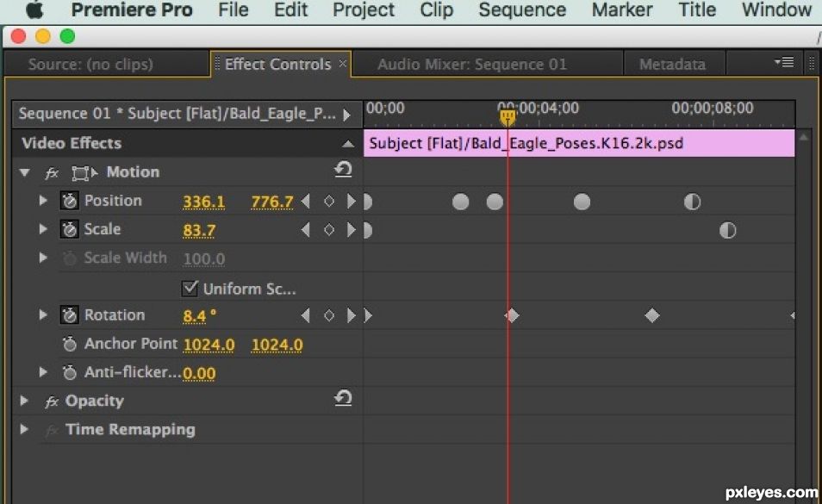Open the Metadata tab
822x504 pixels.
(x=672, y=64)
